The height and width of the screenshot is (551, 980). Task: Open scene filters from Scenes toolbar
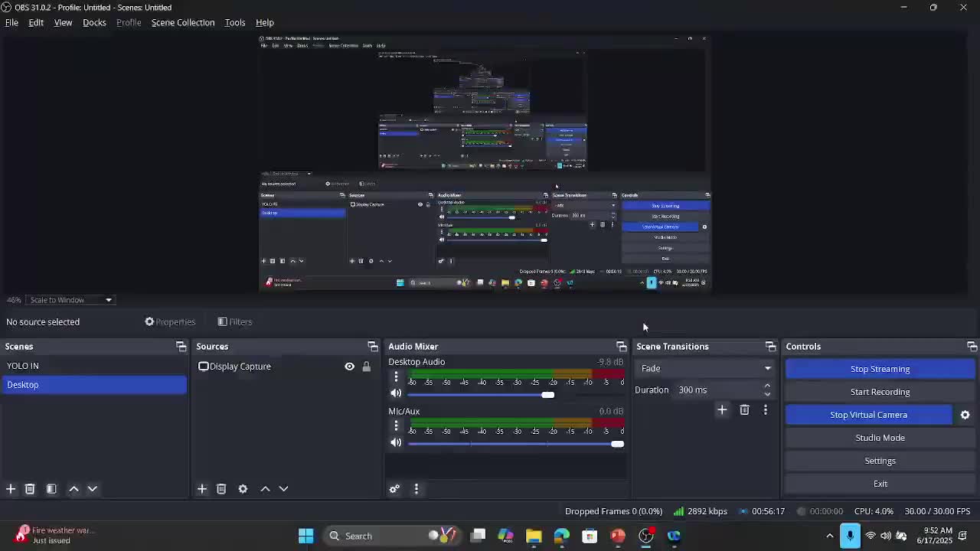(x=51, y=489)
